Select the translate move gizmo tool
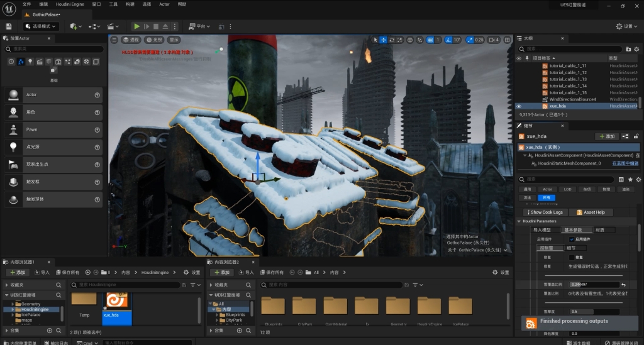The image size is (644, 345). click(x=383, y=40)
